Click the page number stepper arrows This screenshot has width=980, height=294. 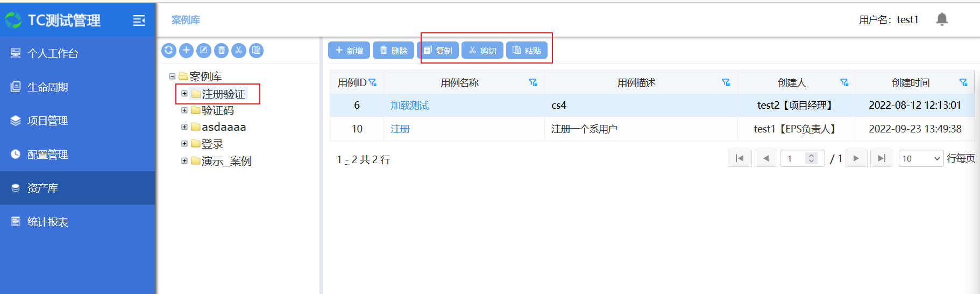tap(812, 158)
